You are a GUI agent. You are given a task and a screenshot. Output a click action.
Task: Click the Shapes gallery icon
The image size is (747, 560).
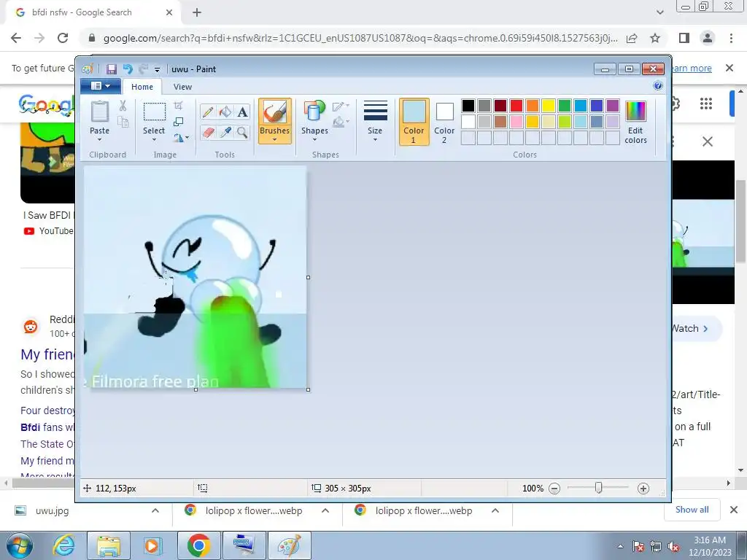click(x=314, y=111)
